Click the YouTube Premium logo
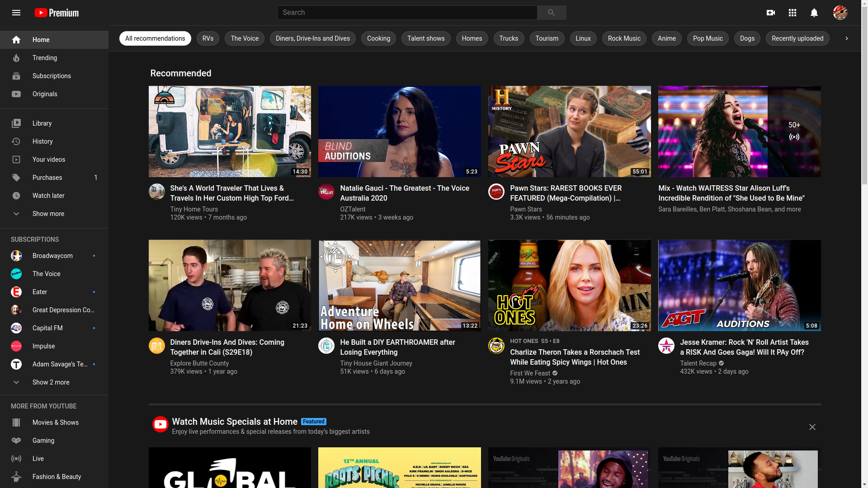868x488 pixels. point(57,13)
